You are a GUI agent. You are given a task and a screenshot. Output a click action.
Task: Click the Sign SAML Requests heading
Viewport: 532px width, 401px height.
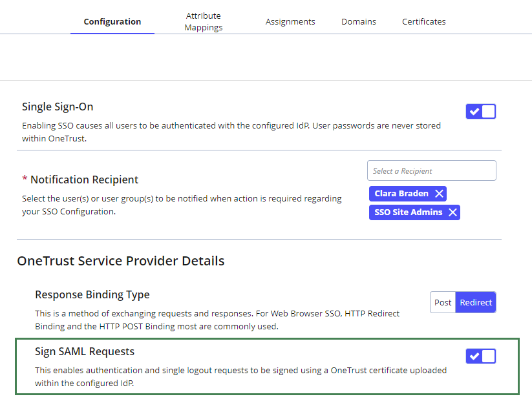(85, 352)
